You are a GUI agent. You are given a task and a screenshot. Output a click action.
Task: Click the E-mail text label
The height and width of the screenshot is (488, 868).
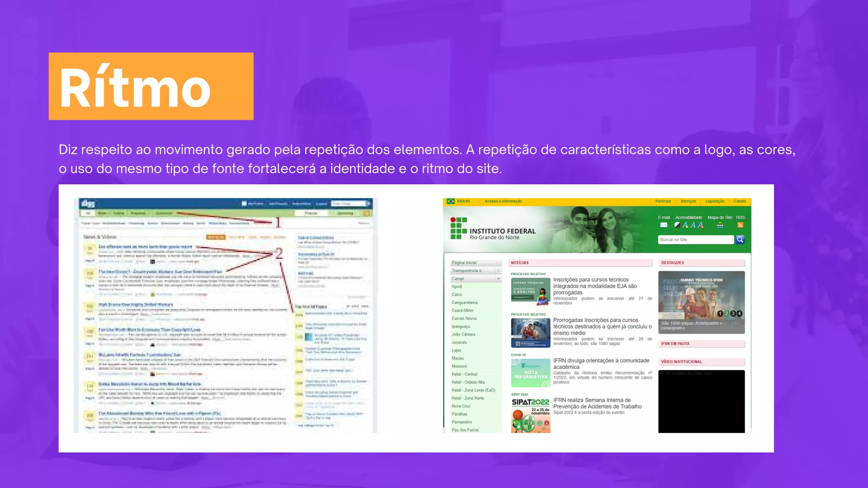pyautogui.click(x=664, y=217)
